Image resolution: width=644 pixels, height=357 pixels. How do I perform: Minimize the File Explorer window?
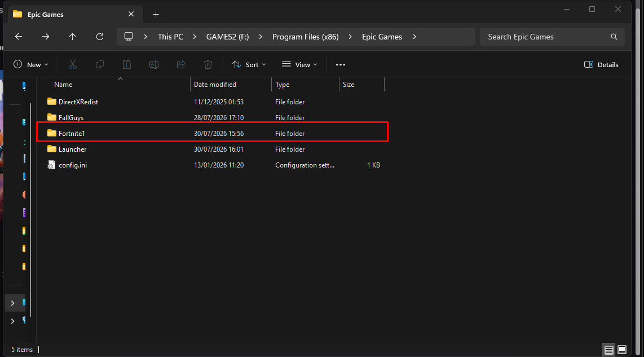coord(567,9)
